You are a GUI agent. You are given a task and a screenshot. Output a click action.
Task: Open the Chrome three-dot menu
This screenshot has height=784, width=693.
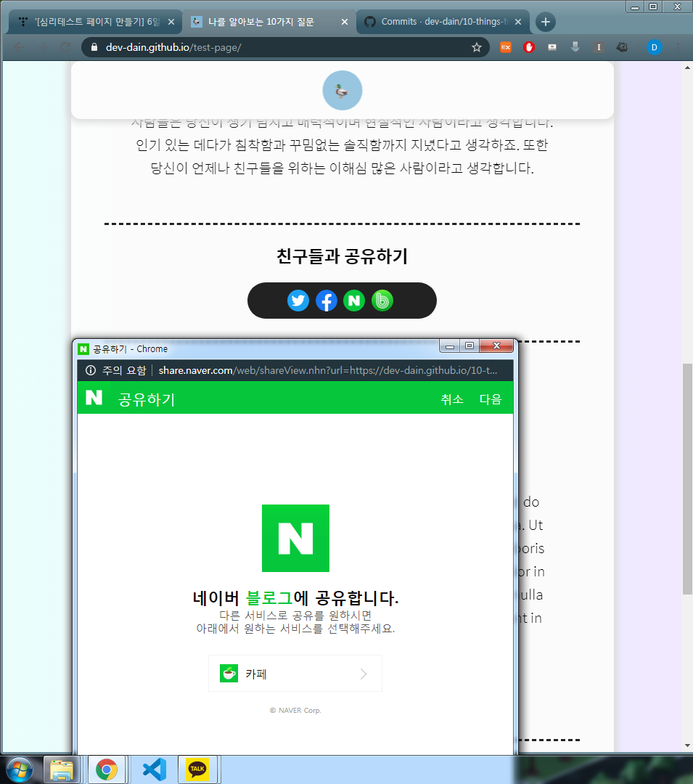pos(678,47)
